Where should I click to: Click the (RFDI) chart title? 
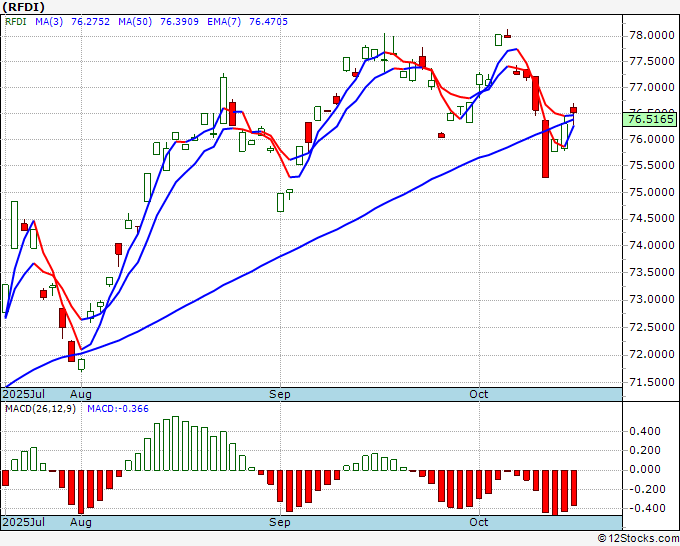tap(24, 7)
